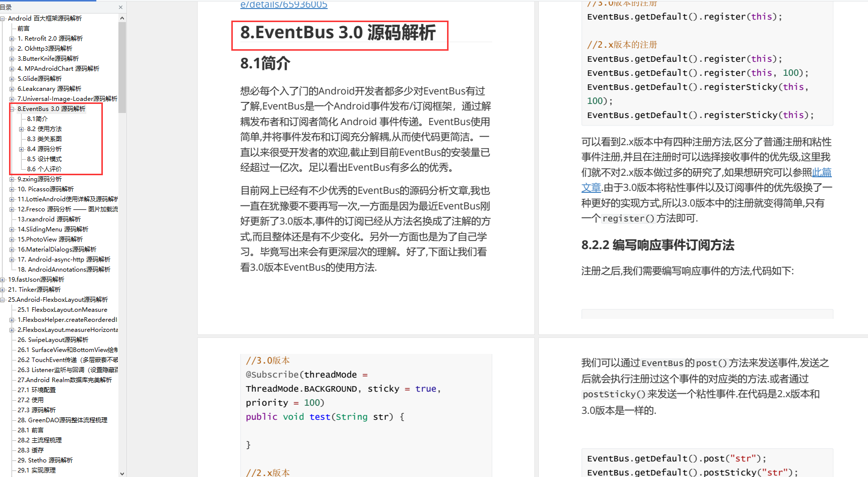Select 1. Retrofit 2.0 源码解析 in outline

click(50, 39)
